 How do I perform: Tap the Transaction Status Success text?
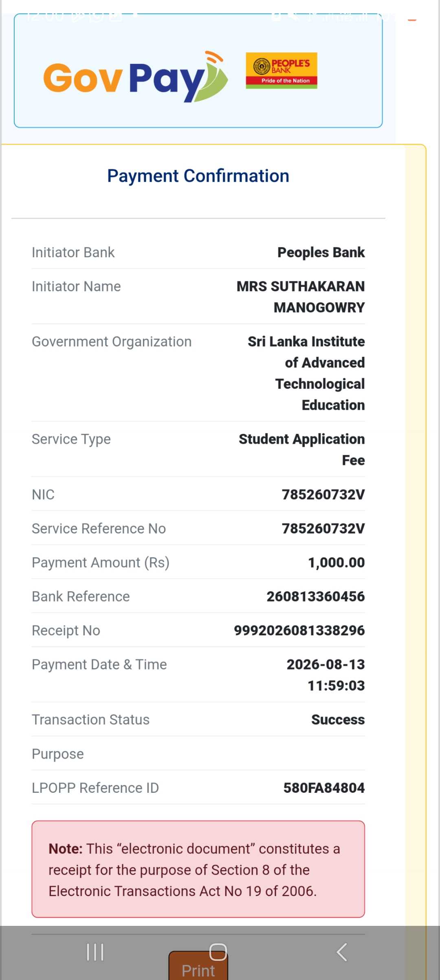click(x=338, y=720)
